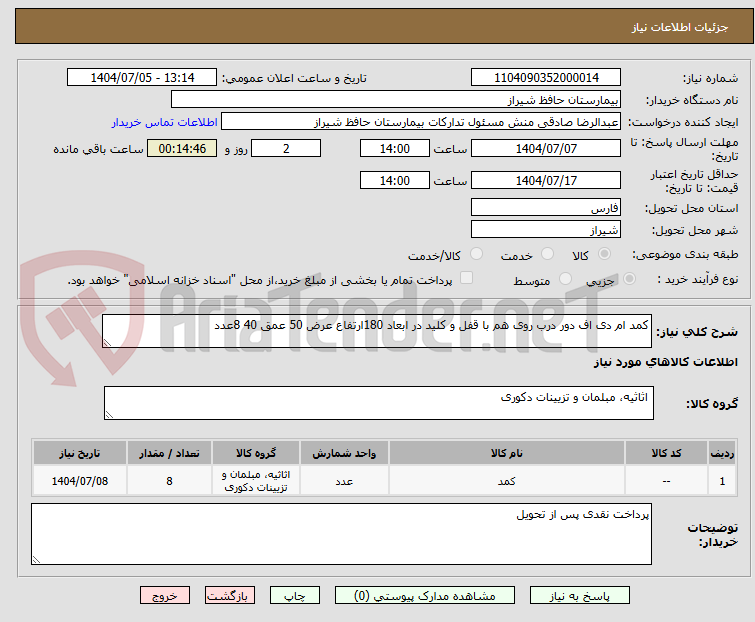This screenshot has height=622, width=755.
Task: Click the 'نام کالا' column header
Action: [x=506, y=453]
